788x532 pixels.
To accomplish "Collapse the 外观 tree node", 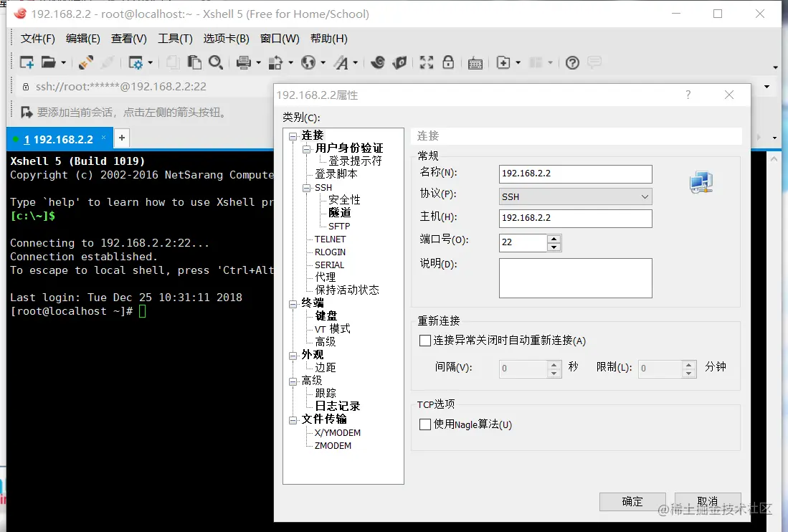I will (x=293, y=355).
